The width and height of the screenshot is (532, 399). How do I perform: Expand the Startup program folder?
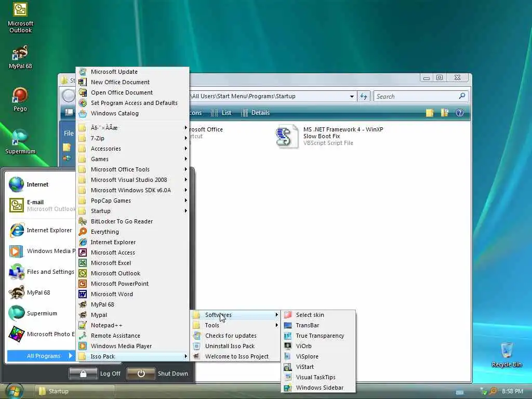click(x=132, y=211)
